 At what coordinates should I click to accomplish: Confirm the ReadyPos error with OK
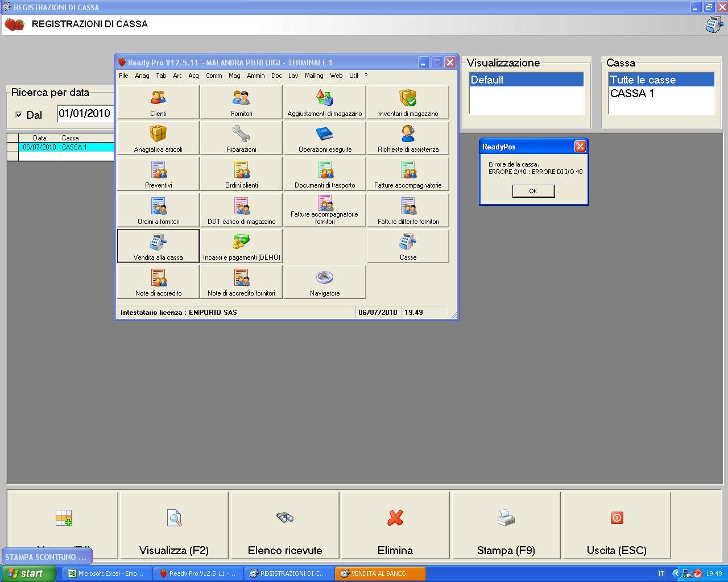pos(533,191)
